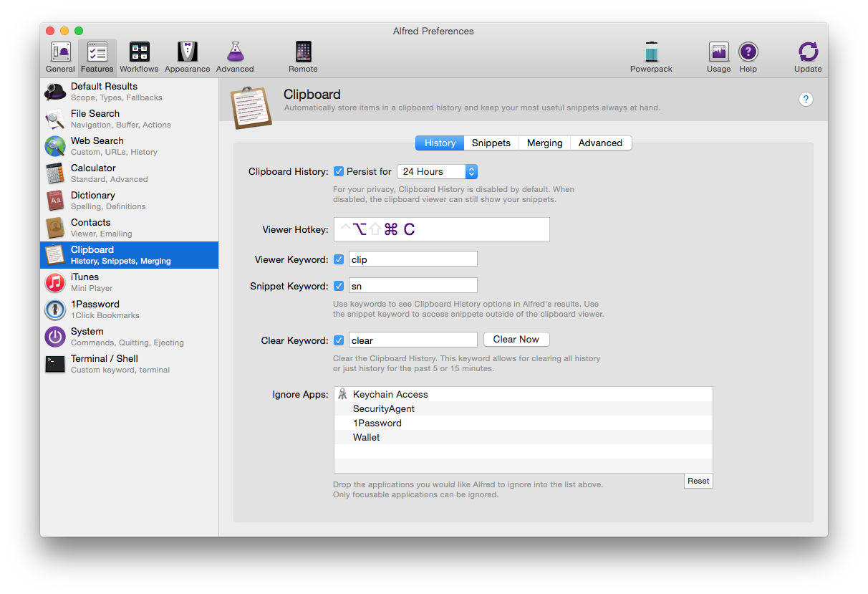This screenshot has width=868, height=594.
Task: Open the Appearance tuxedo icon
Action: coord(188,52)
